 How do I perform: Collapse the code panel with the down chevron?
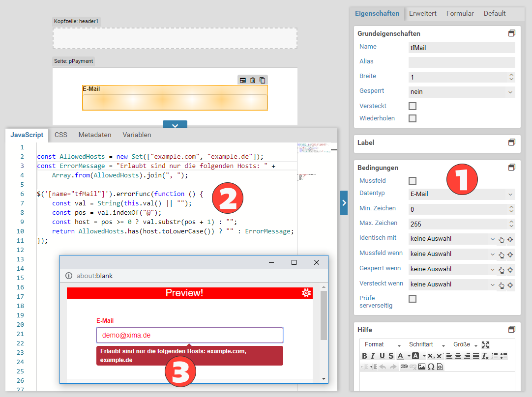[175, 125]
